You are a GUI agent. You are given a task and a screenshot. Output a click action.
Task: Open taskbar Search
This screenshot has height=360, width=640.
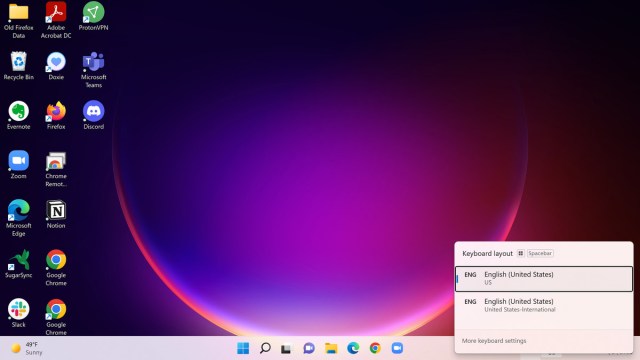click(x=265, y=348)
